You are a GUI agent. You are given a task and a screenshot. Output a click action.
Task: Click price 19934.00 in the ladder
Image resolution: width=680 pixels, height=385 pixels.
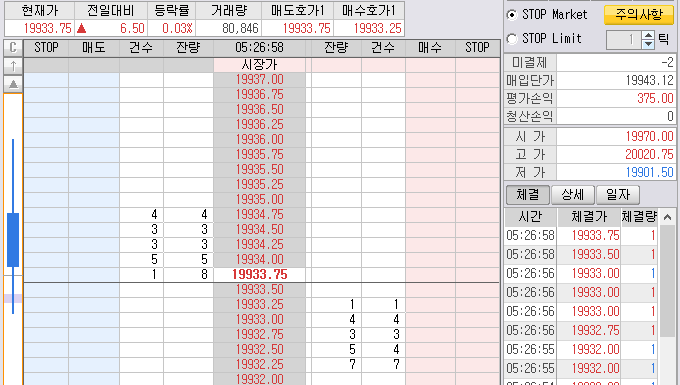point(259,259)
